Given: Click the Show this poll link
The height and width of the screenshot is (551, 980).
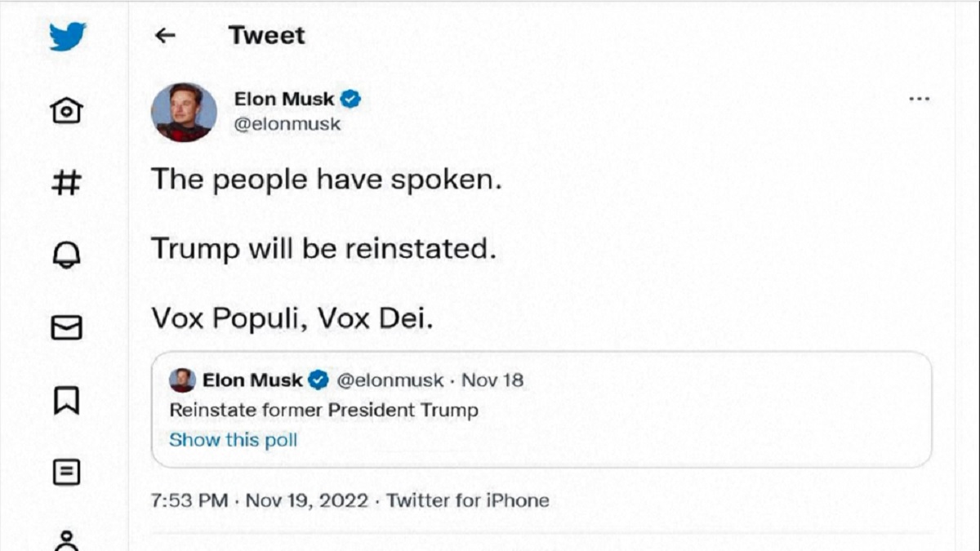Looking at the screenshot, I should 234,440.
